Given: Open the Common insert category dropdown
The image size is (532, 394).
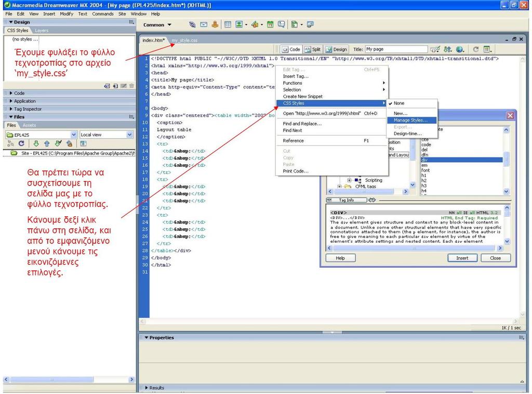Looking at the screenshot, I should click(x=157, y=25).
